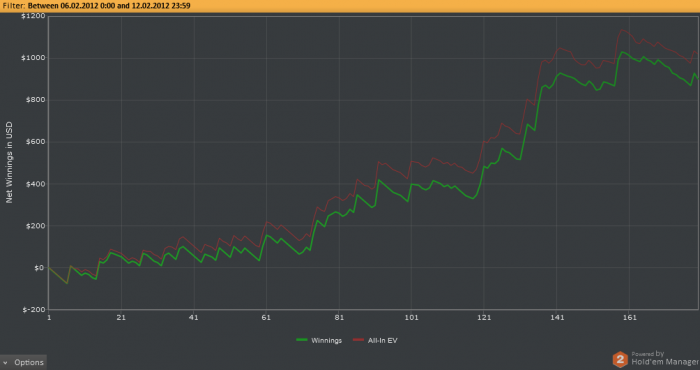Image resolution: width=700 pixels, height=370 pixels.
Task: Click the Powered by Hold'em Manager text
Action: 665,358
